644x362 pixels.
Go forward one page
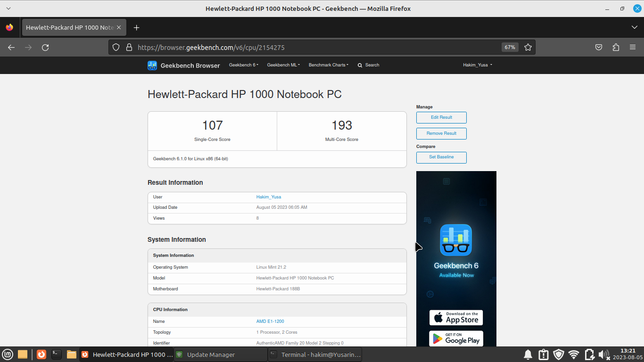coord(28,47)
